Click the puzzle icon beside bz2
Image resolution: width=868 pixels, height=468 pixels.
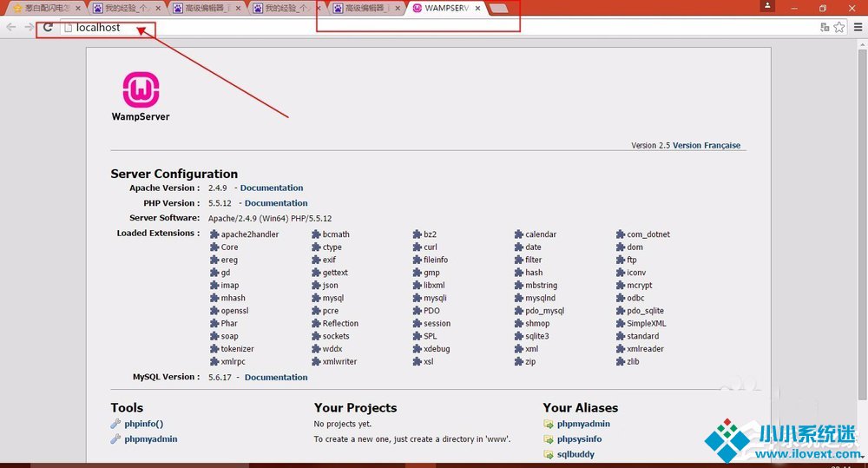(x=418, y=234)
